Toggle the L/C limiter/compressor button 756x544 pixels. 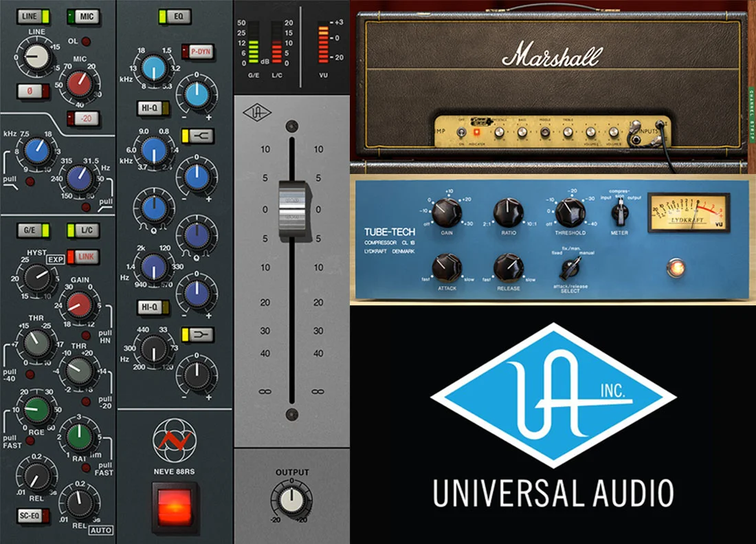pos(83,230)
